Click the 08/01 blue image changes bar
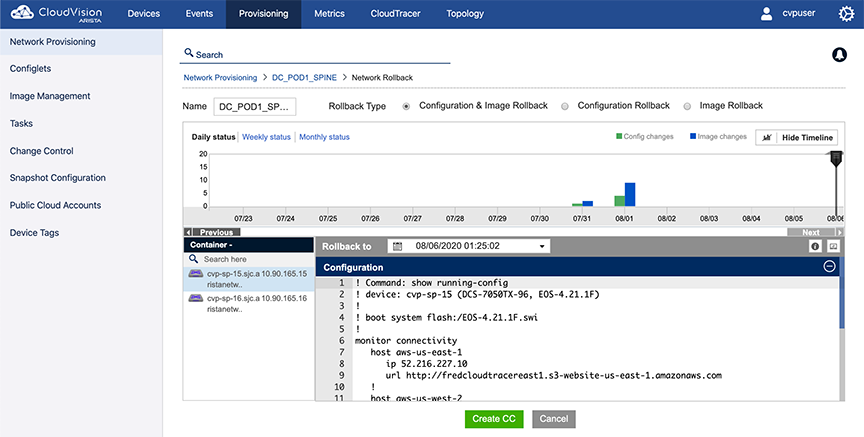Image resolution: width=864 pixels, height=437 pixels. click(x=630, y=195)
